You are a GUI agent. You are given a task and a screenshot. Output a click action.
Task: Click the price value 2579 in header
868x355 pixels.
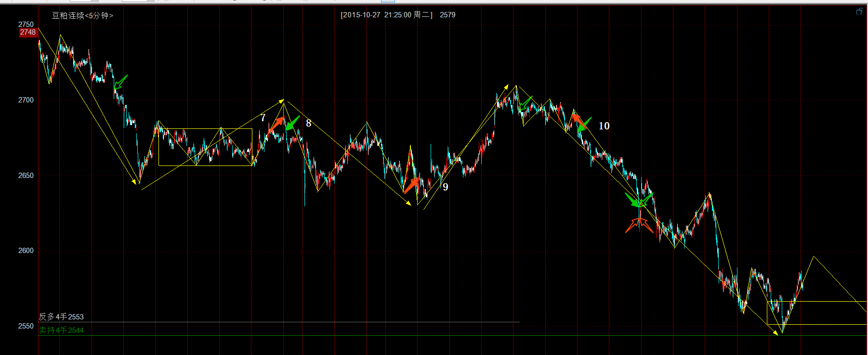click(x=447, y=15)
